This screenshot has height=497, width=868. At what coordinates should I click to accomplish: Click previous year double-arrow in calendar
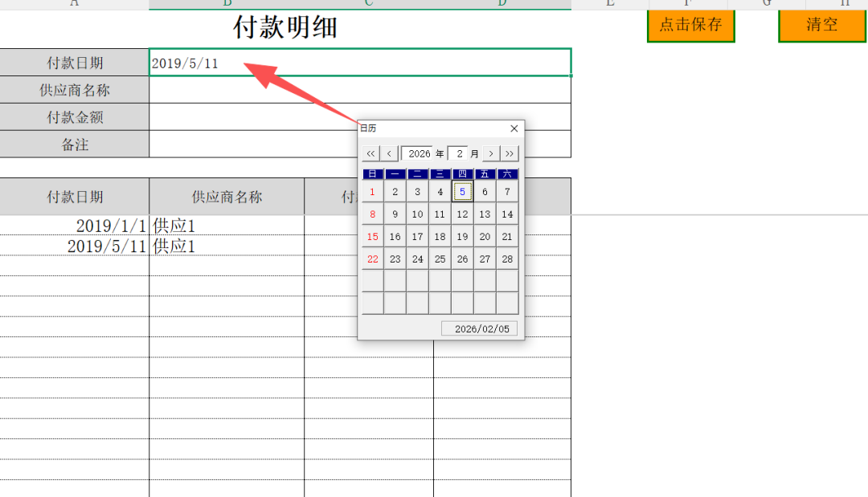[x=371, y=153]
